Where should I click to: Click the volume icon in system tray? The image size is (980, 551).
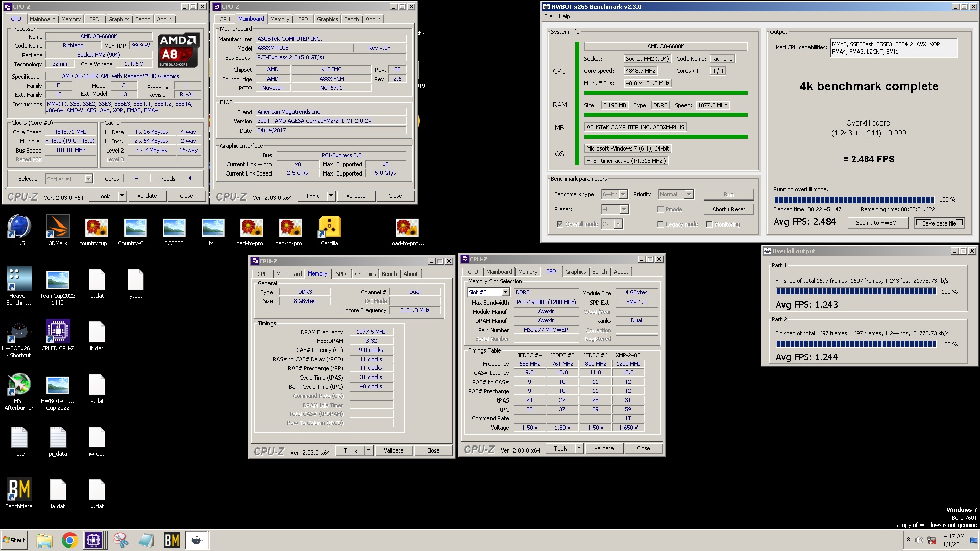(x=919, y=540)
